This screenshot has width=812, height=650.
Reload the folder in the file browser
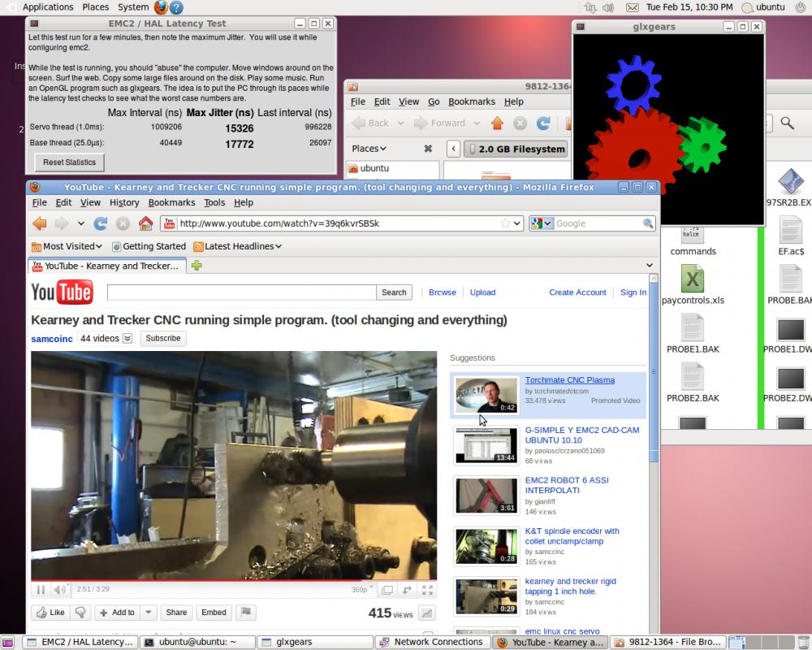pyautogui.click(x=543, y=123)
